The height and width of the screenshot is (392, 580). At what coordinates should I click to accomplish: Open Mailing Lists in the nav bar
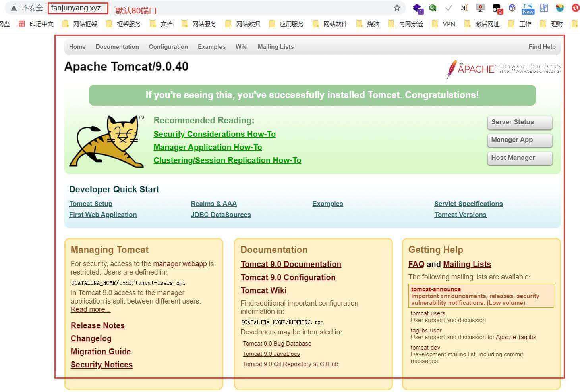coord(276,47)
